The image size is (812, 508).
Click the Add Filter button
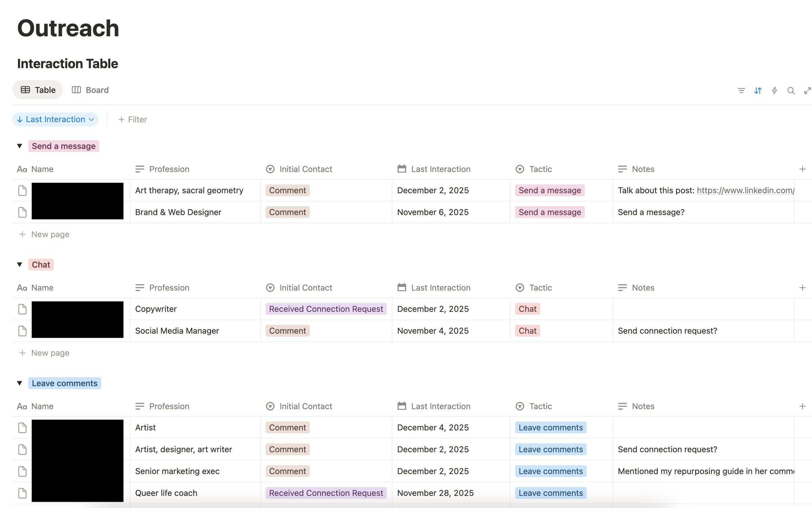(x=133, y=119)
